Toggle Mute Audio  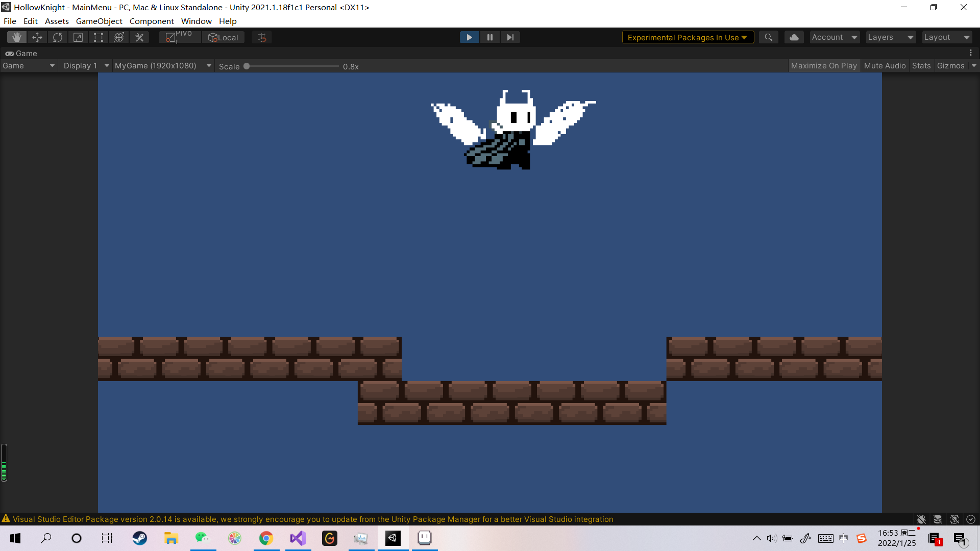click(x=885, y=66)
